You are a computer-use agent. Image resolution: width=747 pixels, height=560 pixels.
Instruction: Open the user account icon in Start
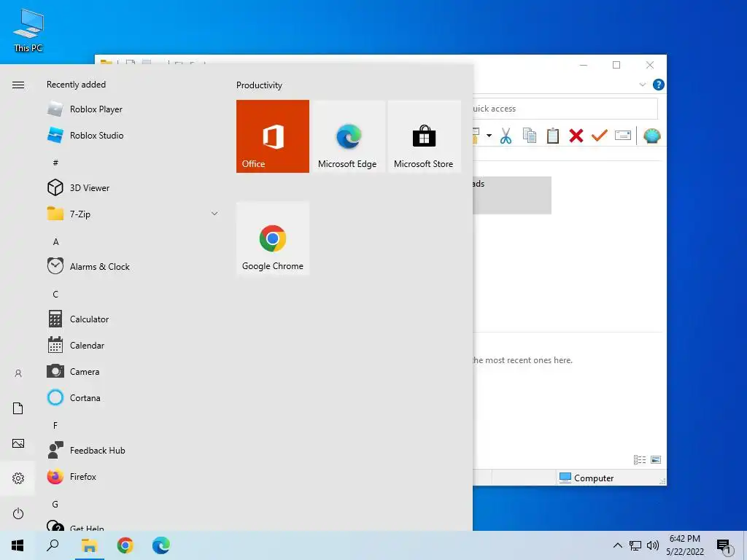(x=18, y=373)
